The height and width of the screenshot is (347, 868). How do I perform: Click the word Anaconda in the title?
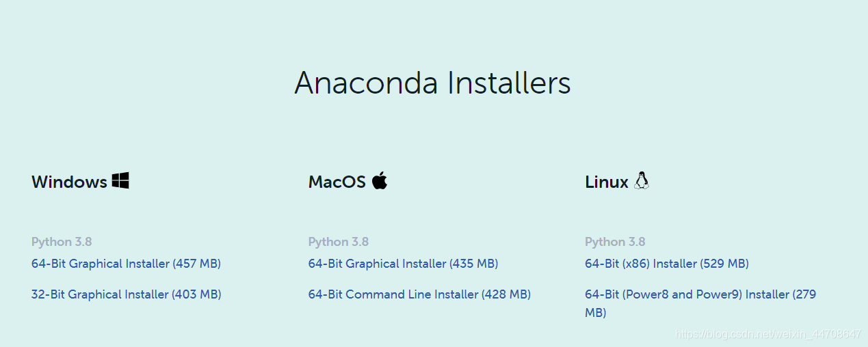pos(366,83)
